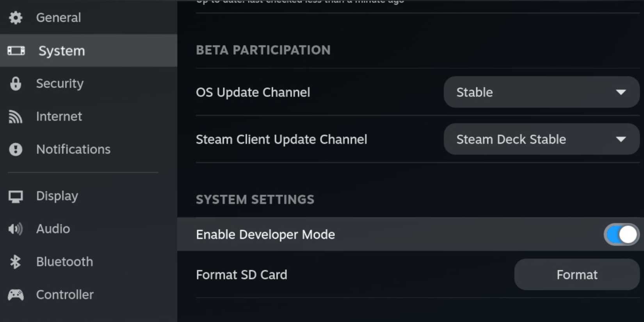
Task: Click the Format SD Card label row
Action: pyautogui.click(x=241, y=274)
